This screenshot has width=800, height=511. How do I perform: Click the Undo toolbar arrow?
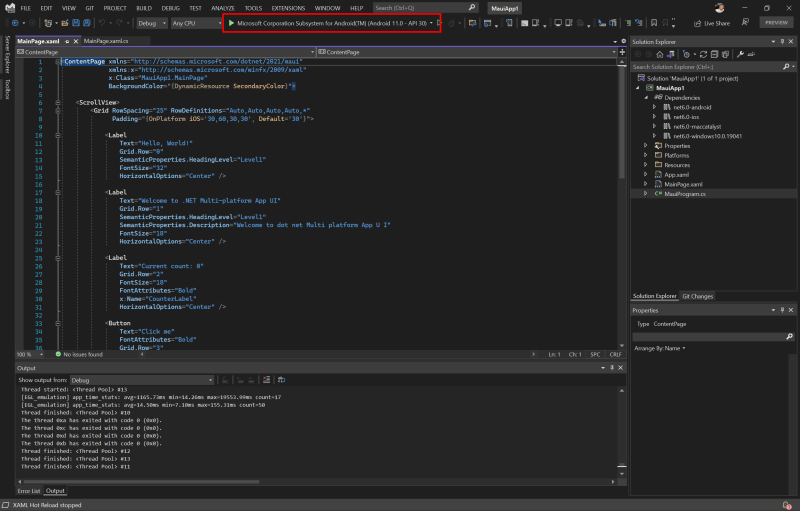(x=102, y=23)
